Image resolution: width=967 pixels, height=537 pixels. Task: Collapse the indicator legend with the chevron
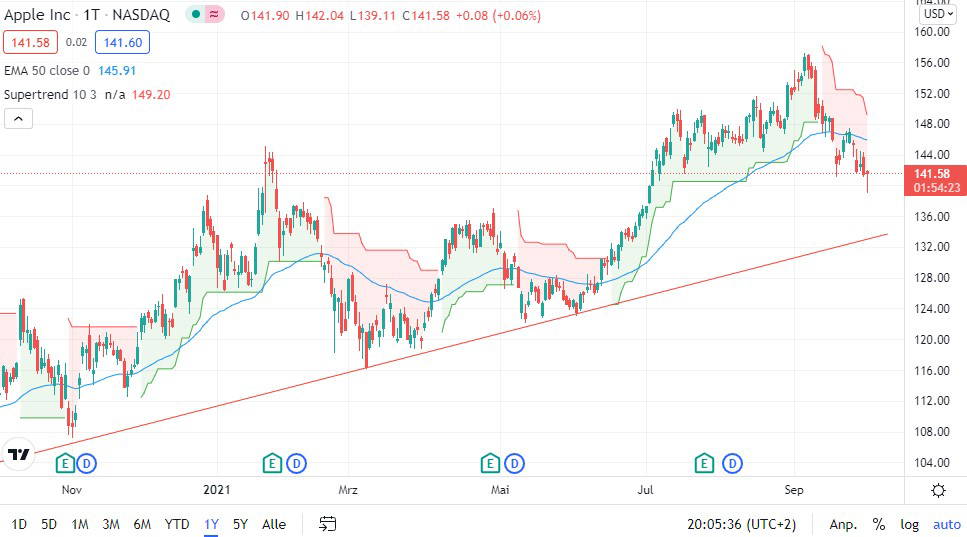click(x=19, y=118)
